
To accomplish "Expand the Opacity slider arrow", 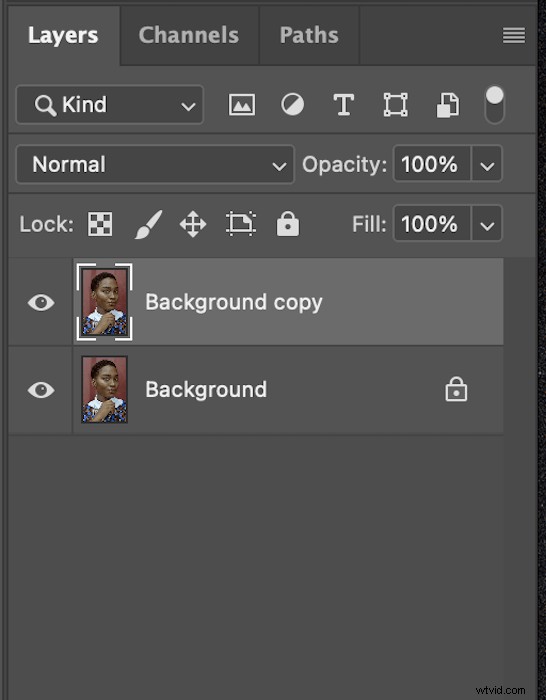I will tap(487, 164).
